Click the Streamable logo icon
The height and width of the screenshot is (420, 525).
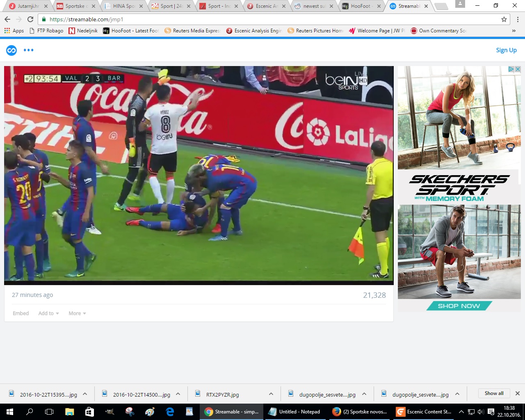click(11, 50)
